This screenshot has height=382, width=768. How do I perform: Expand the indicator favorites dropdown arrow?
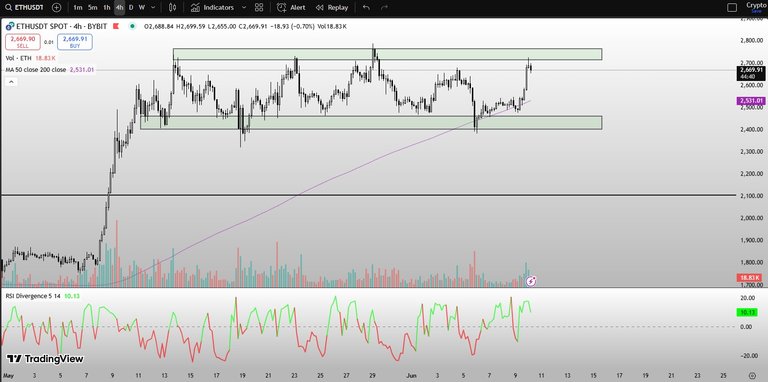(244, 7)
